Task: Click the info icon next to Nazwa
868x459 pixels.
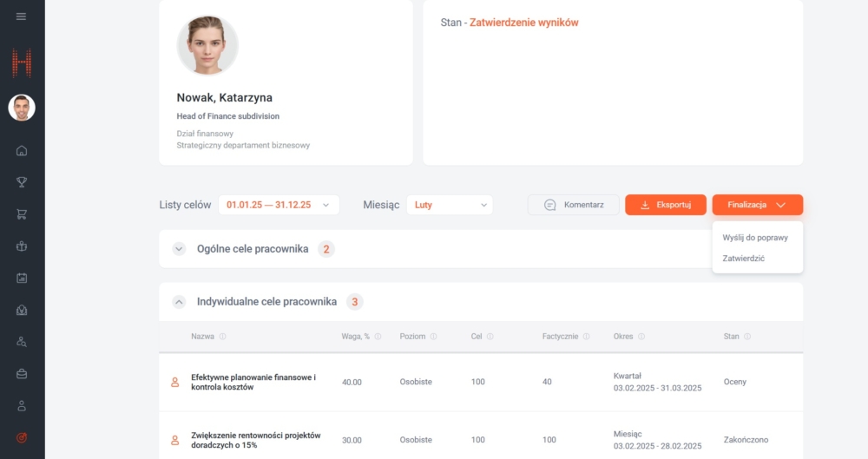Action: pyautogui.click(x=223, y=337)
